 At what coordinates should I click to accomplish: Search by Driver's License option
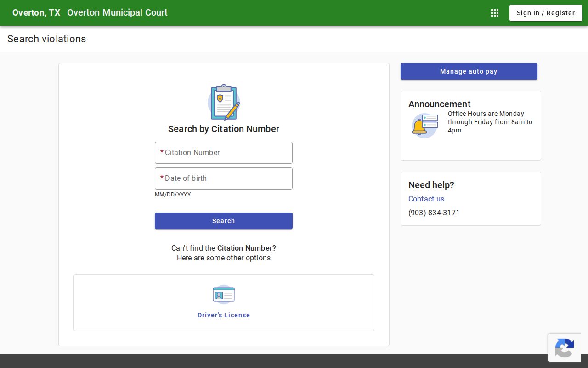pyautogui.click(x=224, y=315)
